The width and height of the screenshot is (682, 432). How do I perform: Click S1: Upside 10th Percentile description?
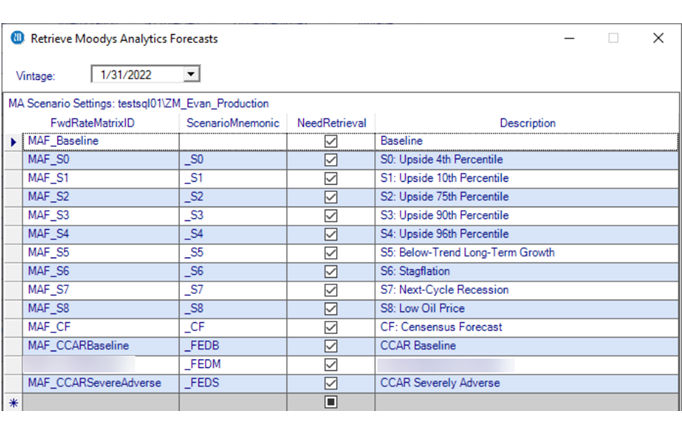tap(527, 178)
